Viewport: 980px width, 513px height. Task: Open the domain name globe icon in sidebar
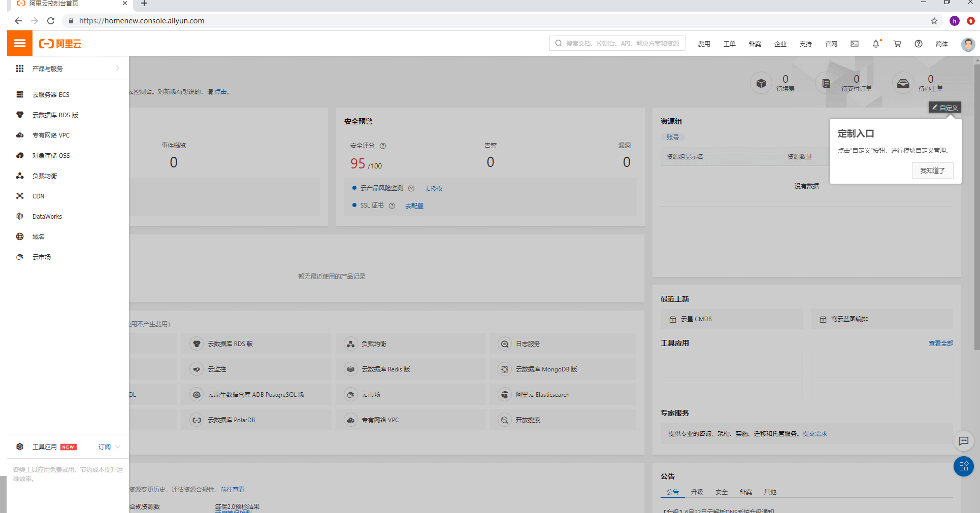pyautogui.click(x=20, y=236)
